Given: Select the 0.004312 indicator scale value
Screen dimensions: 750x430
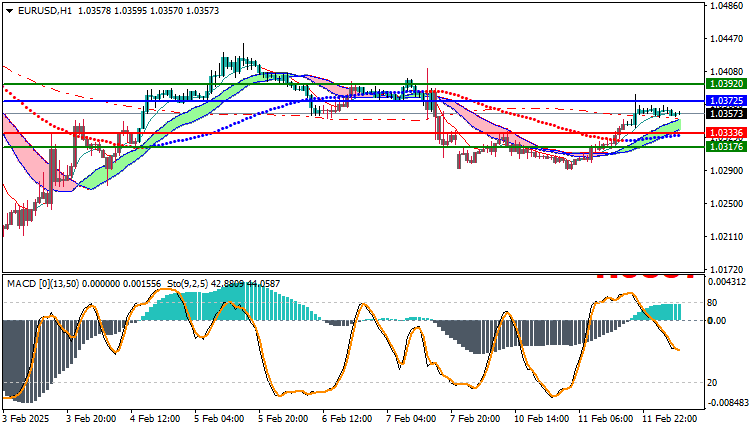Looking at the screenshot, I should pos(727,282).
